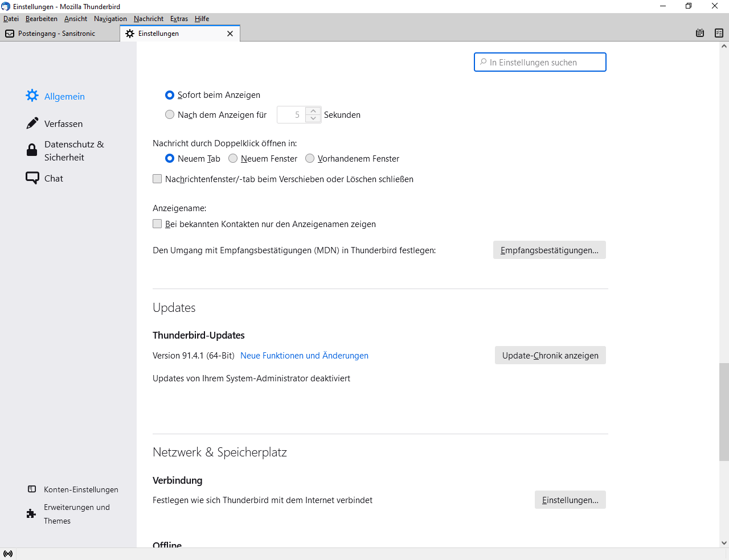Open Verfassen settings via pencil icon
Screen dimensions: 729x560
(x=32, y=123)
